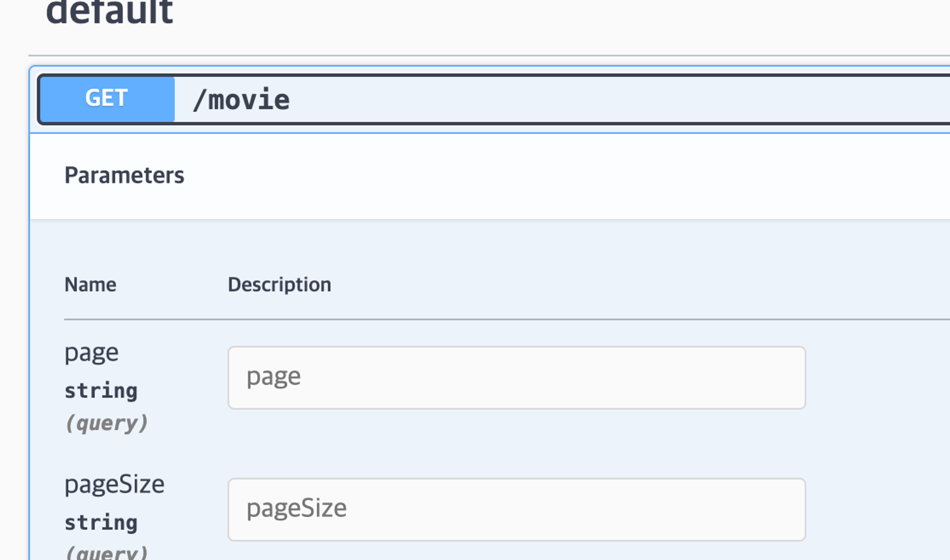Select the pageSize parameter name label
This screenshot has width=950, height=560.
(x=114, y=485)
